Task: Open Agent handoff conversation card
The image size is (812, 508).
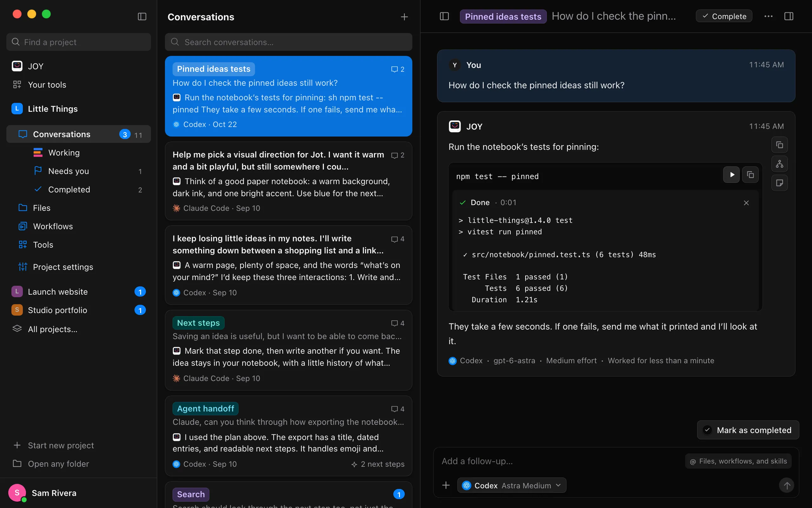Action: tap(289, 436)
